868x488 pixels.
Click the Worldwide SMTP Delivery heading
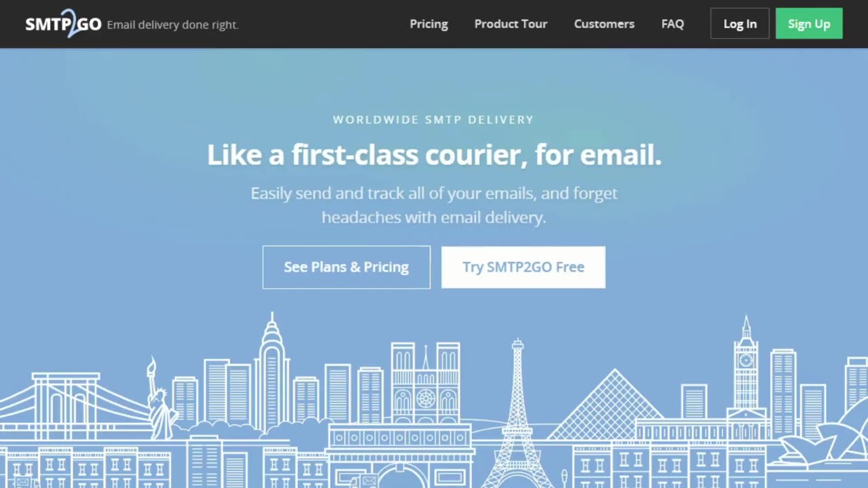tap(433, 120)
